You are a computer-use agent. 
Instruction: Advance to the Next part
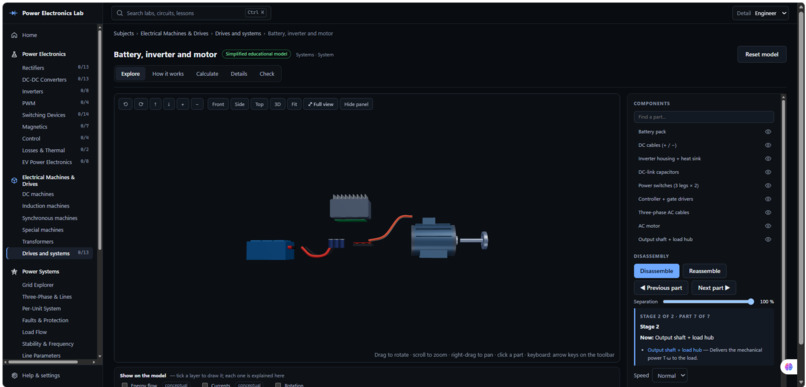coord(713,288)
